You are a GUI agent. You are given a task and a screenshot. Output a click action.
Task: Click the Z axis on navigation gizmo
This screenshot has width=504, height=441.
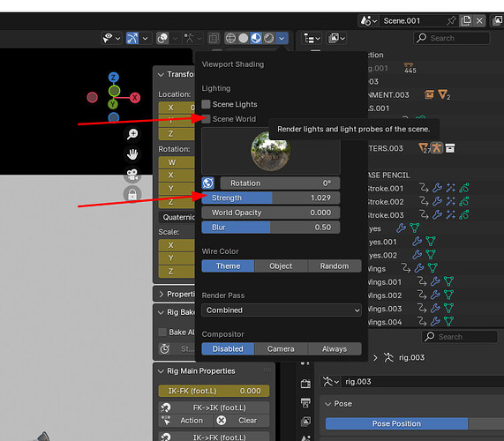click(114, 78)
